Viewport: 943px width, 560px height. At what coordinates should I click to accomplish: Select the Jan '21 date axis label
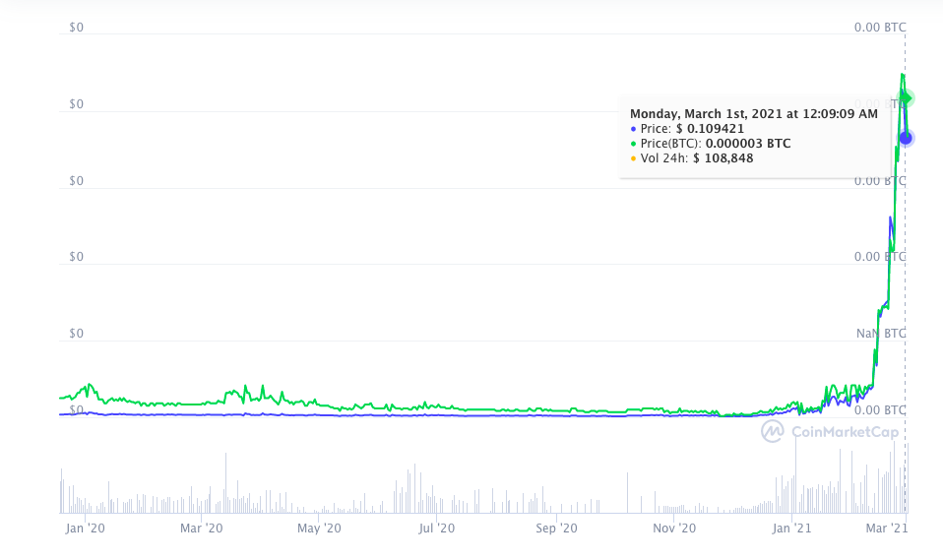tap(792, 529)
